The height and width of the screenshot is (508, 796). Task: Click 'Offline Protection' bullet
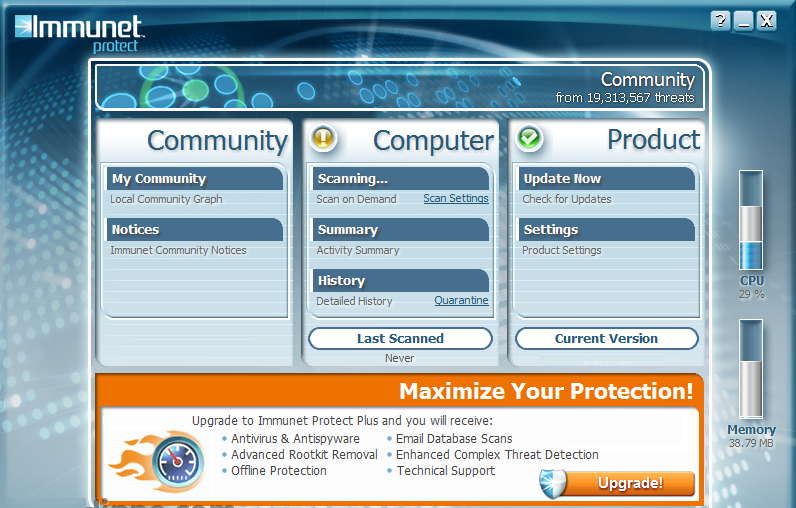[x=279, y=470]
